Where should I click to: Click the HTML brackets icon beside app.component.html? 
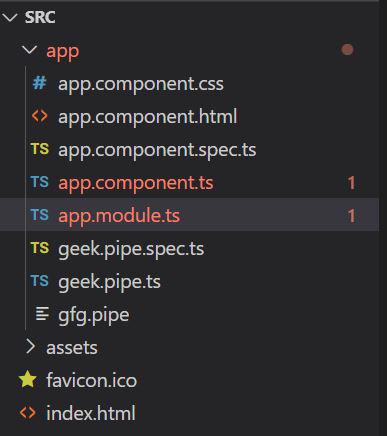[x=40, y=116]
